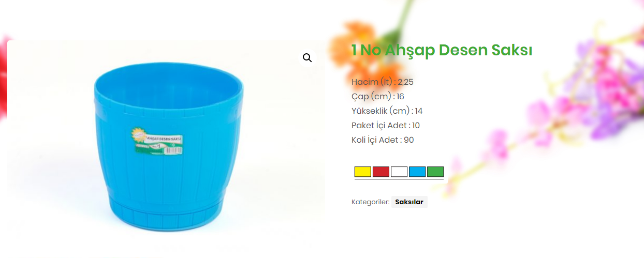
Task: Click the product title 1 No Ahşap Desen Saksı
Action: pyautogui.click(x=442, y=50)
